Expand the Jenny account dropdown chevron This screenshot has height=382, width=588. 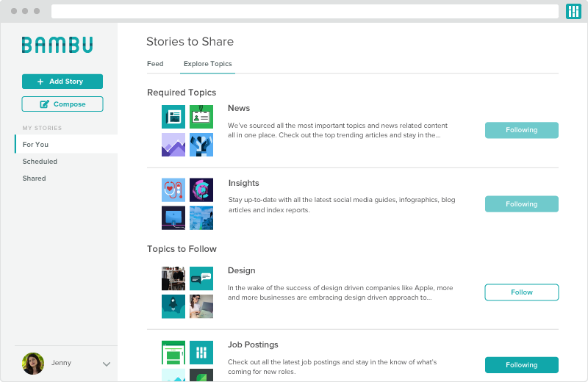[107, 364]
